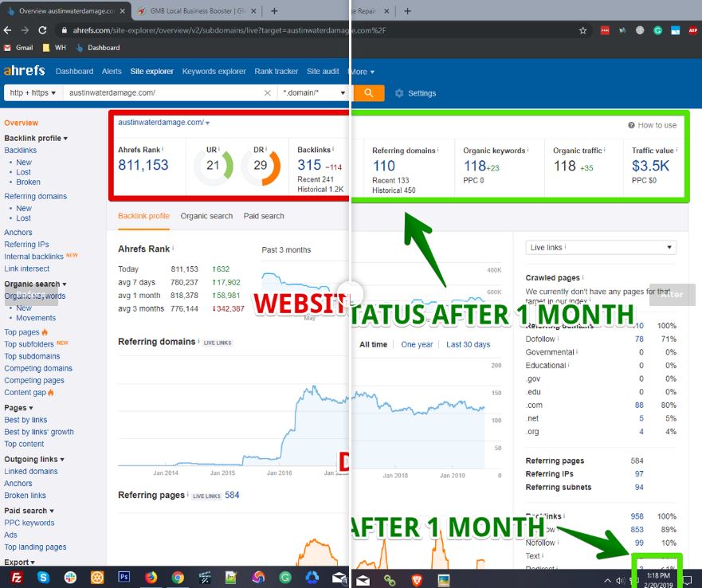Close the Overview austinwaterdamage browser tab
The width and height of the screenshot is (702, 588).
[122, 10]
